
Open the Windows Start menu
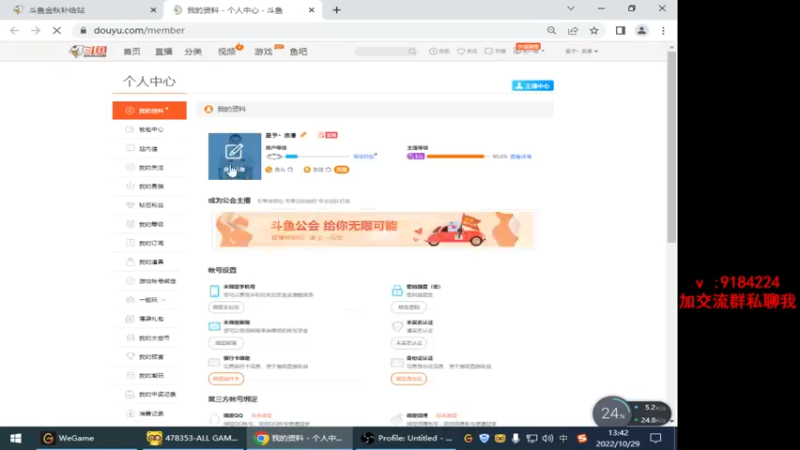(16, 438)
